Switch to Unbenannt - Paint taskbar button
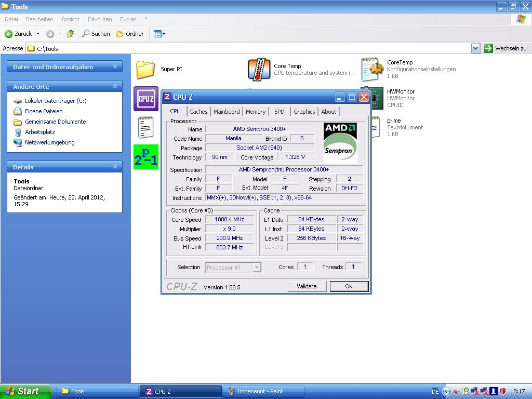This screenshot has height=399, width=532. 263,391
